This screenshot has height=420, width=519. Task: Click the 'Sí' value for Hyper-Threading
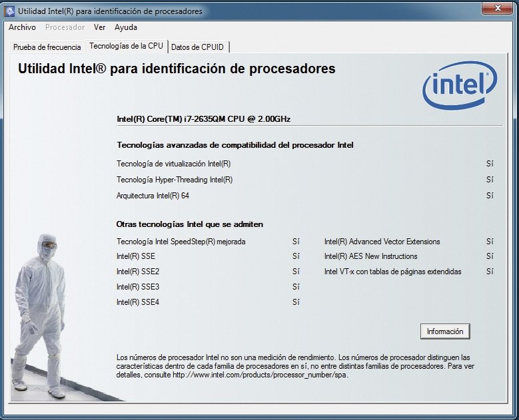(490, 180)
